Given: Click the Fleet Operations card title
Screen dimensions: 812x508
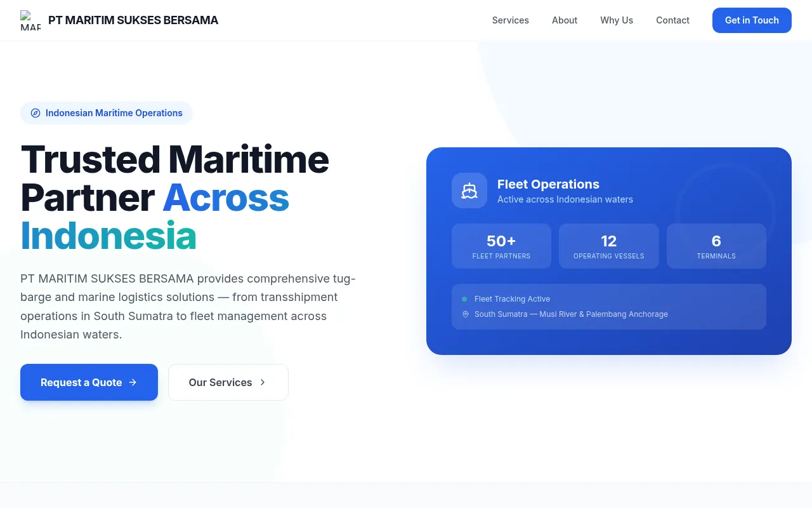Looking at the screenshot, I should click(548, 184).
